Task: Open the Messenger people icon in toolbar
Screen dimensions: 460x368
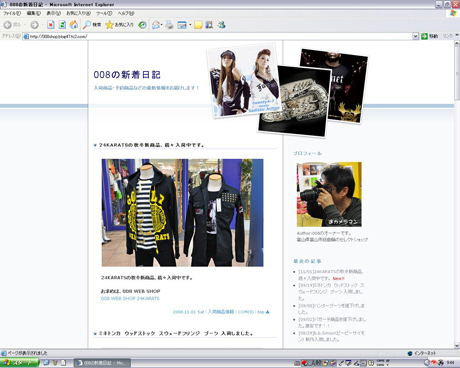Action: 221,25
